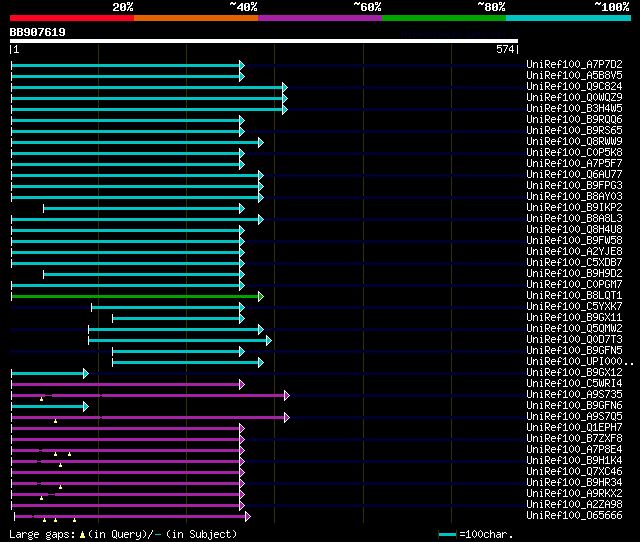Select the UniRef100_Q0D7T3 label

click(x=574, y=340)
